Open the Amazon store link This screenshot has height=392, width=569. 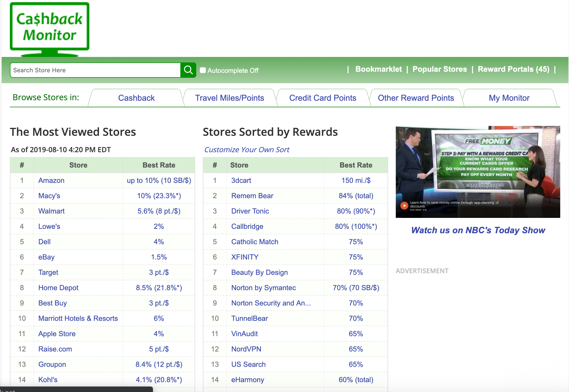(51, 180)
